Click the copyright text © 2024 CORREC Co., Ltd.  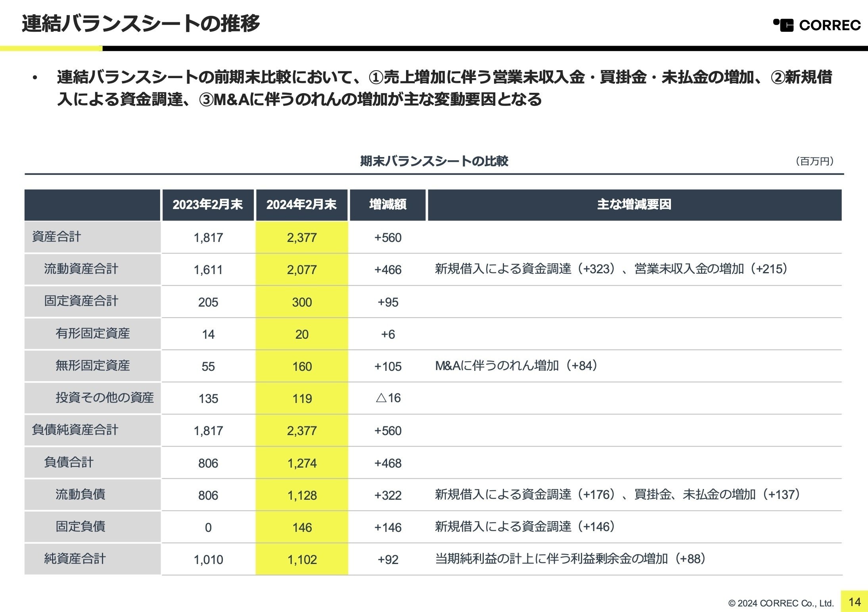tap(781, 603)
